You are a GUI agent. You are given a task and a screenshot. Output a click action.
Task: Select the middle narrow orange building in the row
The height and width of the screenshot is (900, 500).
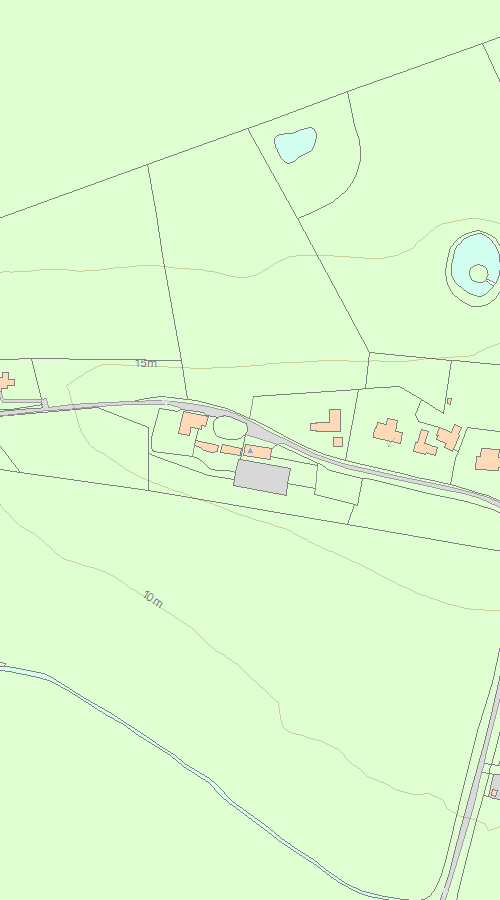(x=231, y=449)
